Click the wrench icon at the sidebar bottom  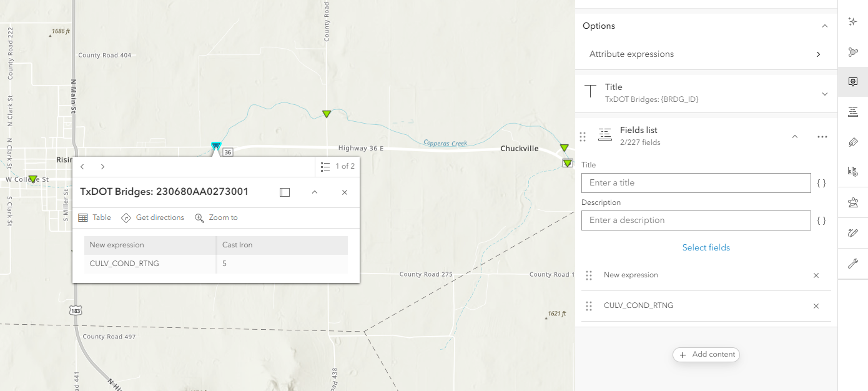coord(853,264)
